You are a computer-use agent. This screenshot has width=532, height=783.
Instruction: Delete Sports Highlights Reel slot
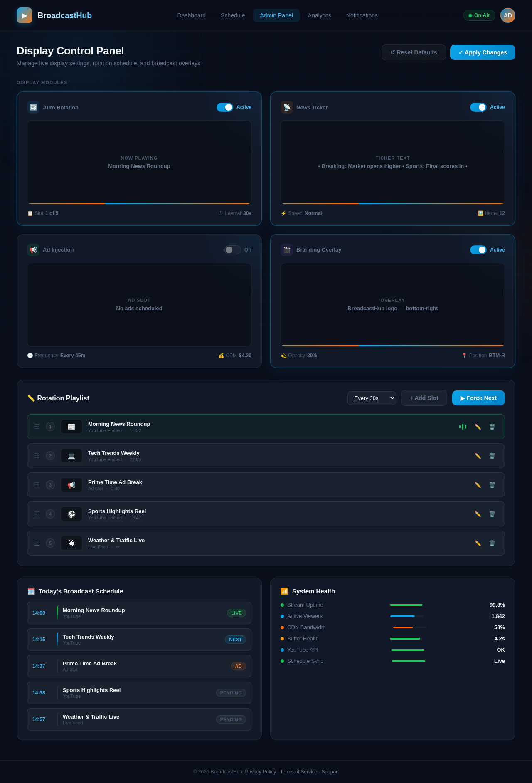492,514
